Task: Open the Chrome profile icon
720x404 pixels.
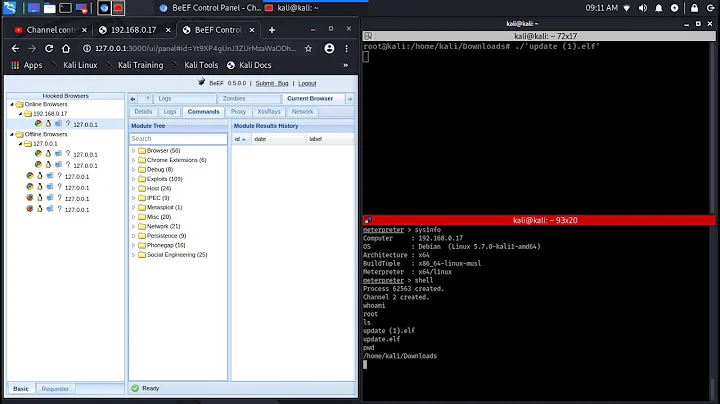Action: tap(329, 48)
